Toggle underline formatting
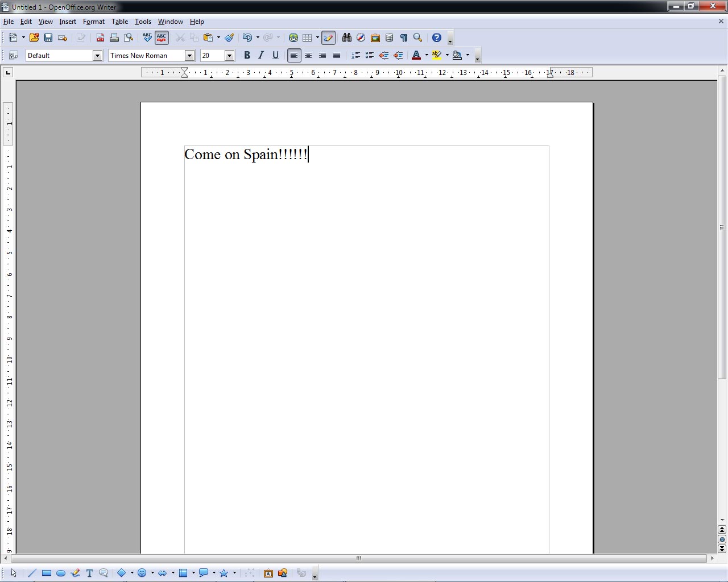Image resolution: width=728 pixels, height=582 pixels. click(x=275, y=55)
